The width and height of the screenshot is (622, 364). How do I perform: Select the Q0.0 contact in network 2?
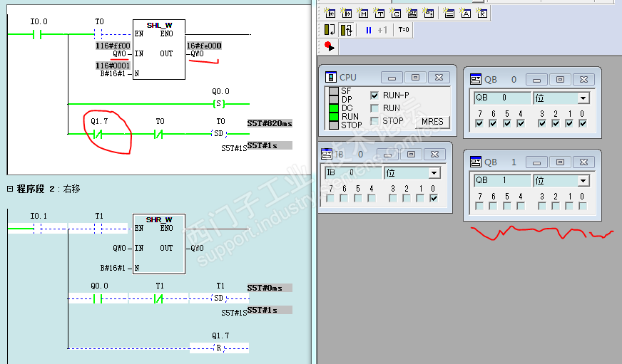click(98, 298)
